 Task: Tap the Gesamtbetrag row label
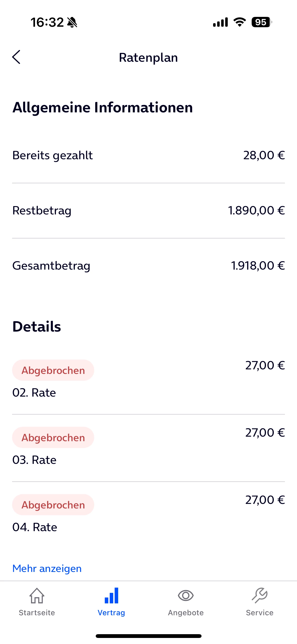(51, 266)
